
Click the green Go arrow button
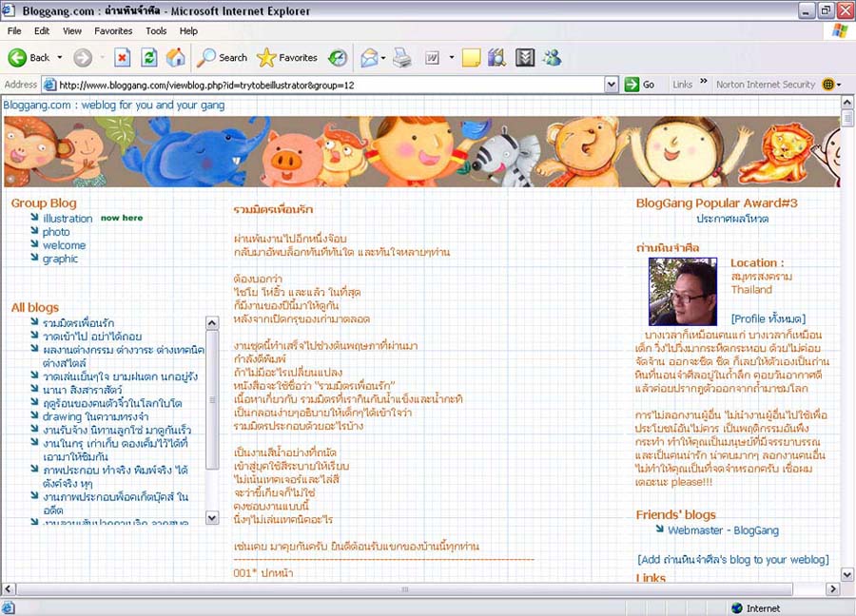tap(632, 85)
